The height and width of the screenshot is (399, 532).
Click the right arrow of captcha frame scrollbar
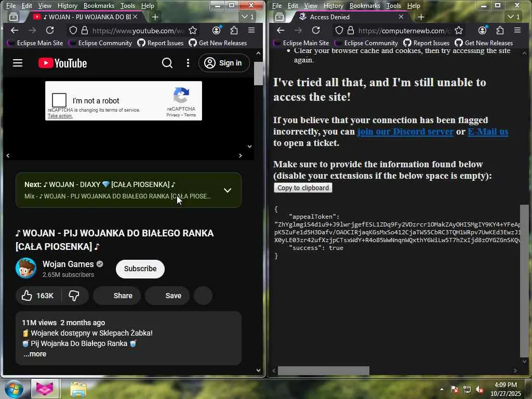click(x=240, y=155)
